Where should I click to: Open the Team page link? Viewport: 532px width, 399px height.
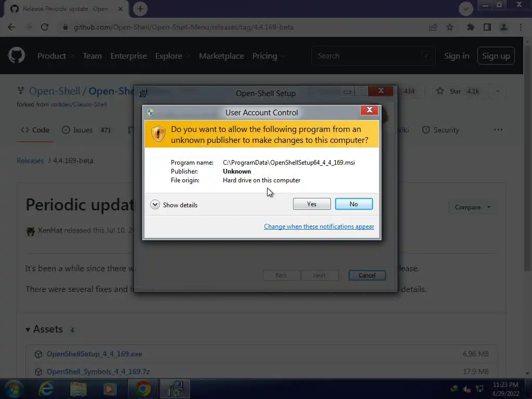tap(92, 56)
